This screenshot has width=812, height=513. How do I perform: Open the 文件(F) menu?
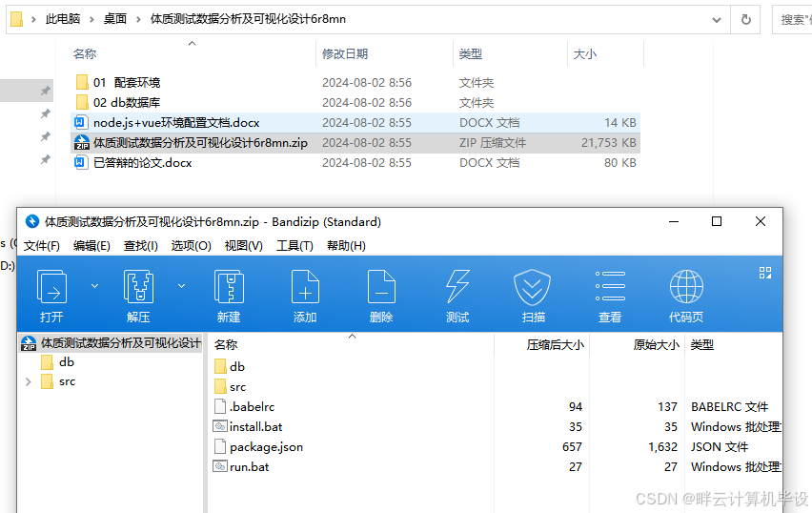click(x=41, y=246)
